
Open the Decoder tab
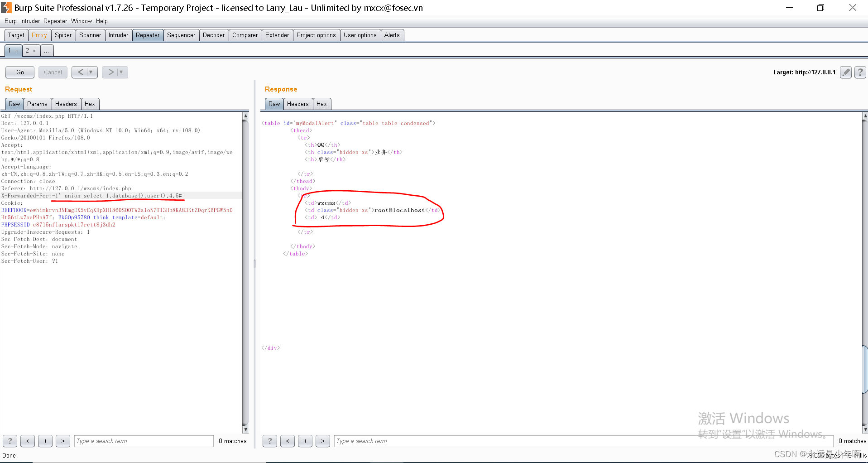point(214,35)
